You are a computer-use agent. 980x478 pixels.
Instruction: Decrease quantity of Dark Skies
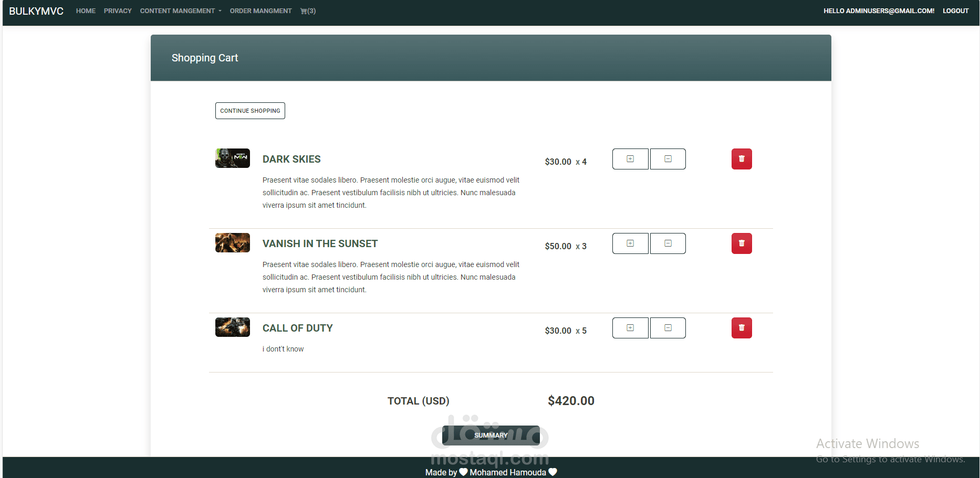(668, 159)
